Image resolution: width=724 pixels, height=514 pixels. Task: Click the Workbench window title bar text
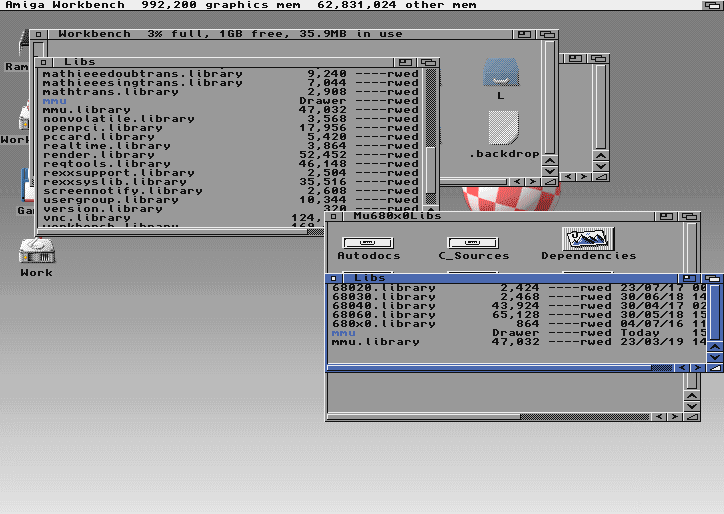pyautogui.click(x=230, y=34)
